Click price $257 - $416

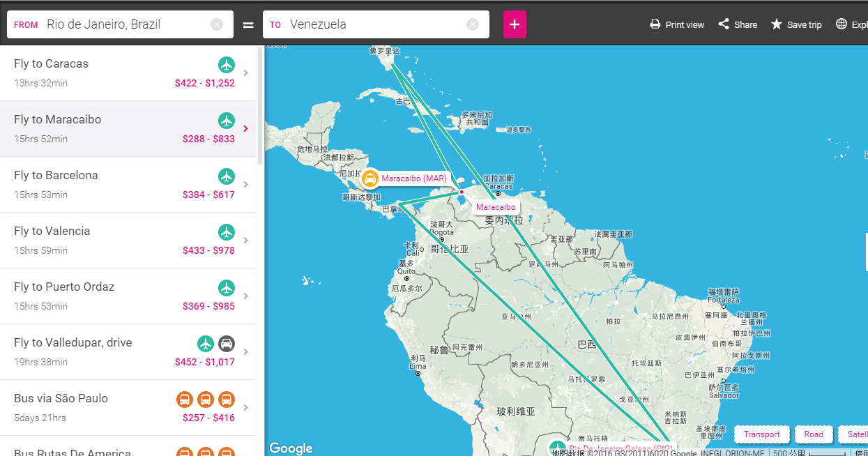point(208,418)
